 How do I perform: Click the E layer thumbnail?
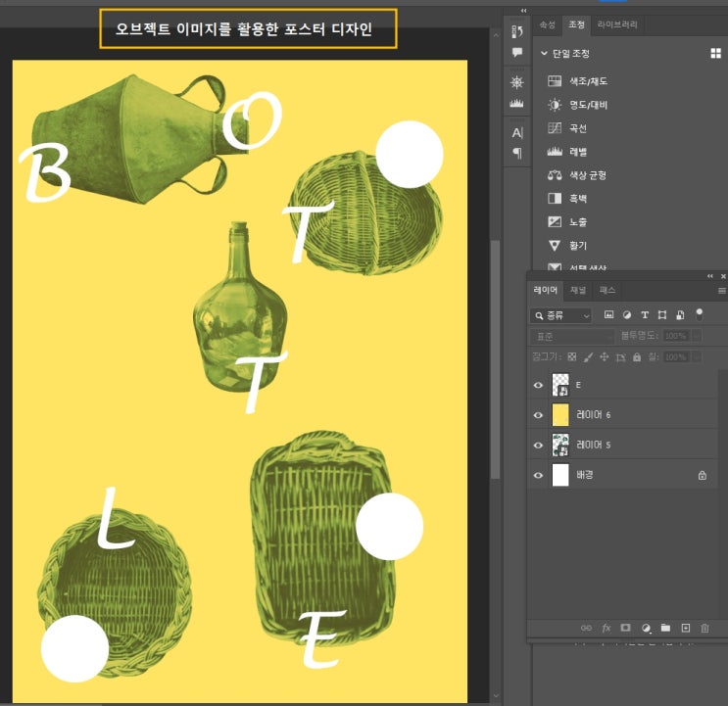(x=560, y=385)
